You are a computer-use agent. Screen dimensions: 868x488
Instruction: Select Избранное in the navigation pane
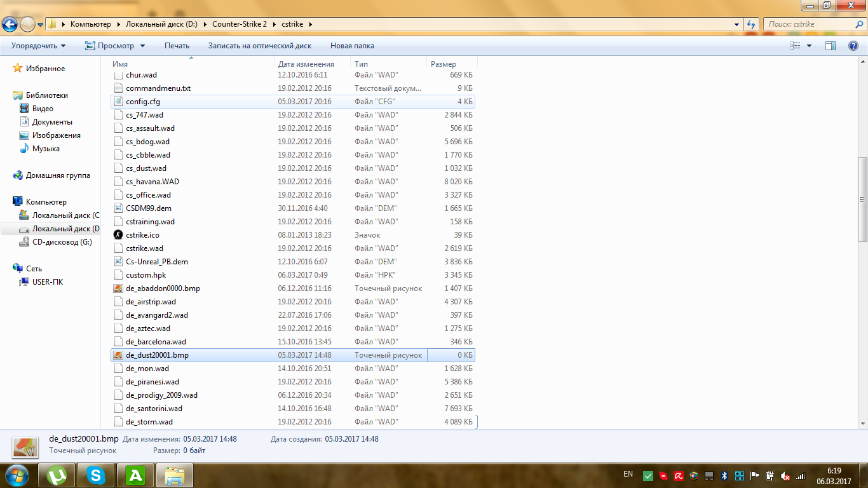[45, 69]
